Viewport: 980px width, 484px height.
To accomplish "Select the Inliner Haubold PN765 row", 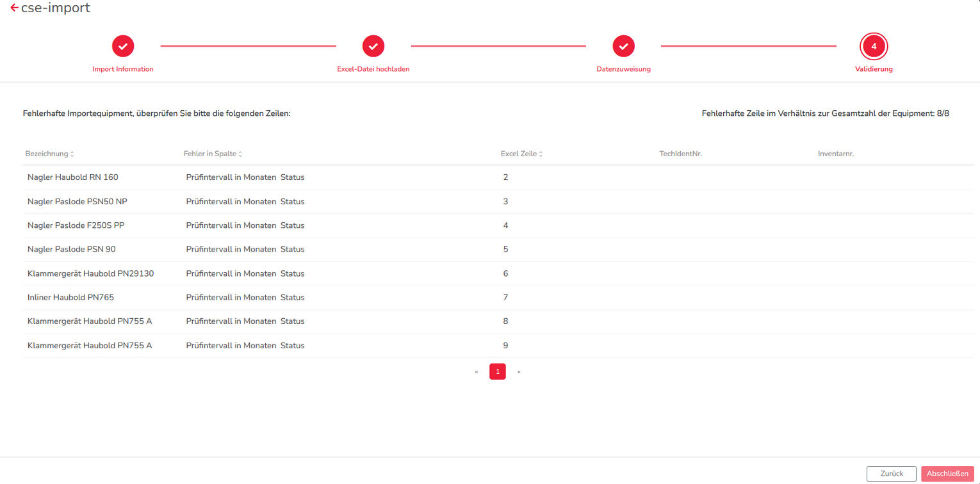I will click(70, 298).
